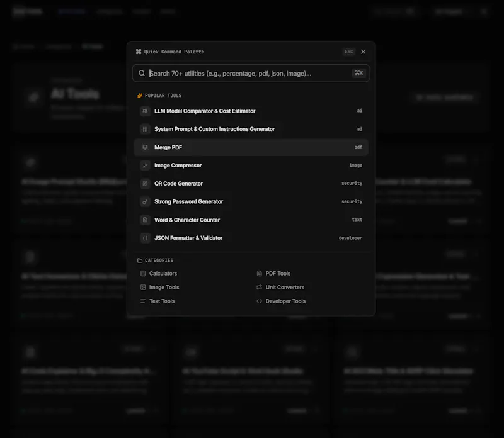The height and width of the screenshot is (438, 504).
Task: Close the Quick Command Palette
Action: tap(364, 52)
